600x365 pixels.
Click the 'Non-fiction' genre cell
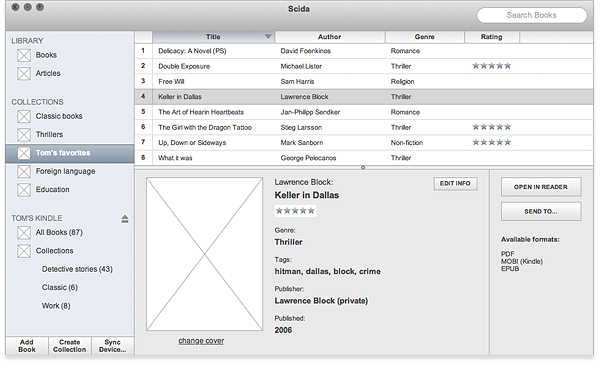coord(407,143)
